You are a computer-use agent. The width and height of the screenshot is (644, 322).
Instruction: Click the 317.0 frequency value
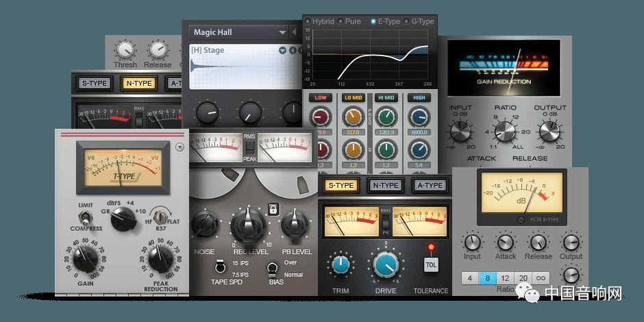coord(354,132)
